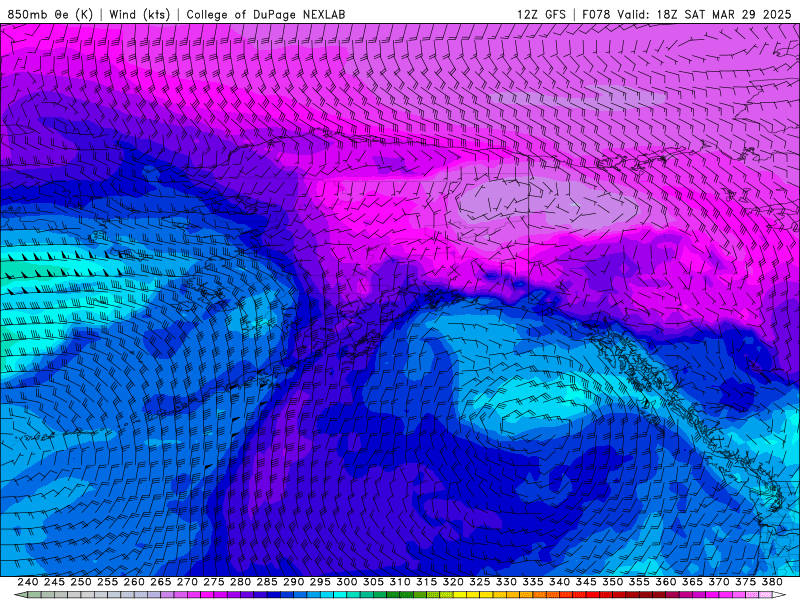The height and width of the screenshot is (600, 800).
Task: Click the 320 color scale label
Action: 453,582
